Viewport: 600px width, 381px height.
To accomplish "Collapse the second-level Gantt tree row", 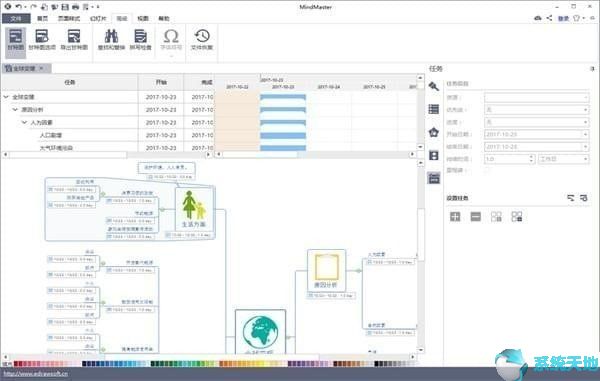I will tap(15, 110).
